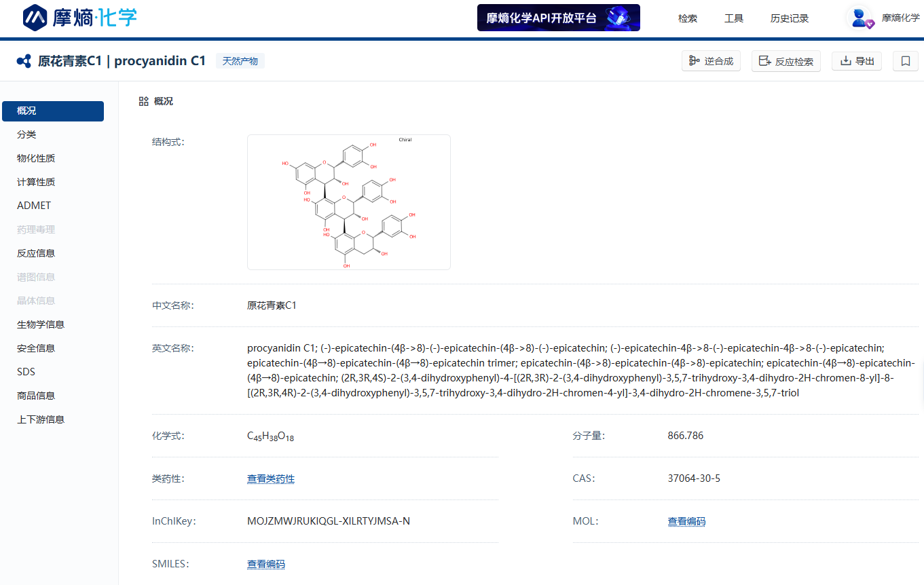Viewport: 924px width, 585px height.
Task: Open the 工具 menu
Action: 733,18
